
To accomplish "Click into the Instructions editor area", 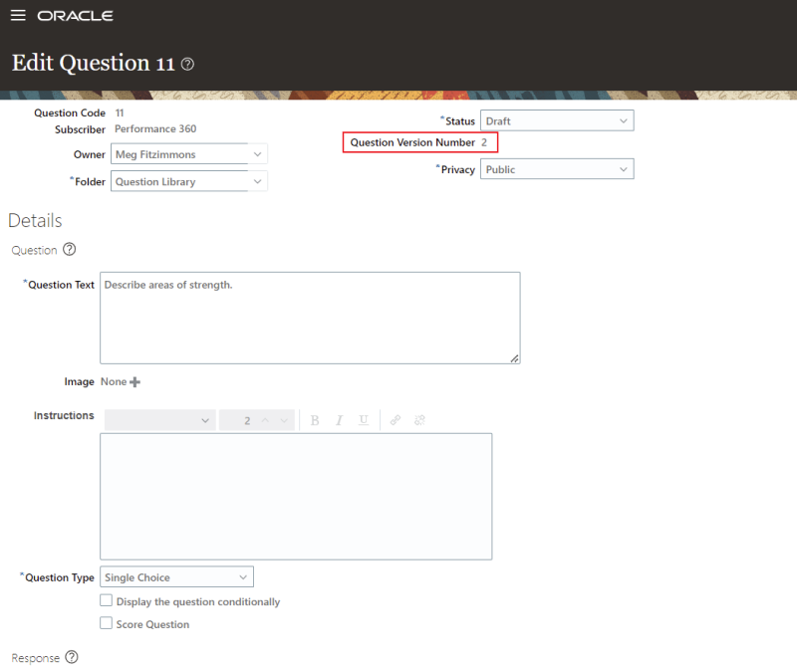I will point(296,497).
